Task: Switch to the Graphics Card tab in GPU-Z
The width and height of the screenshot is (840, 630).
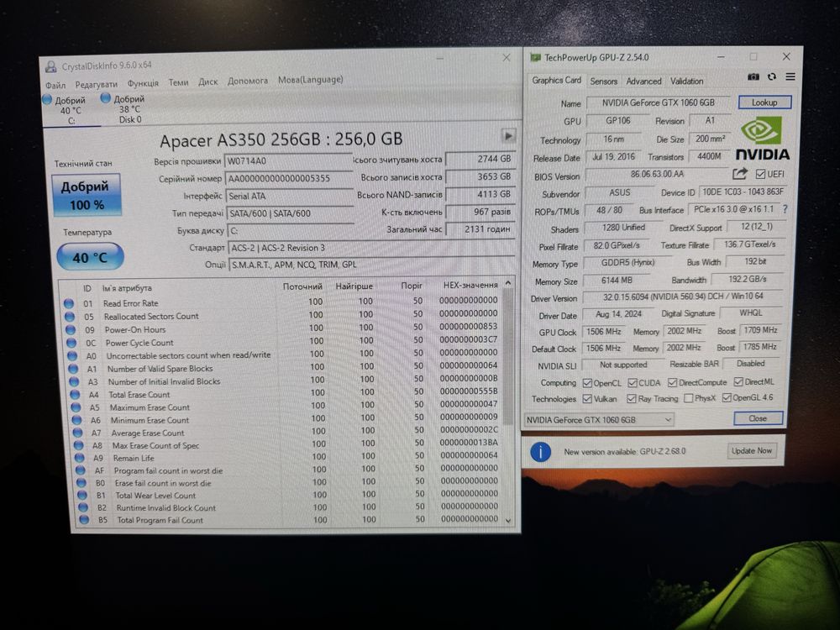Action: click(x=556, y=81)
